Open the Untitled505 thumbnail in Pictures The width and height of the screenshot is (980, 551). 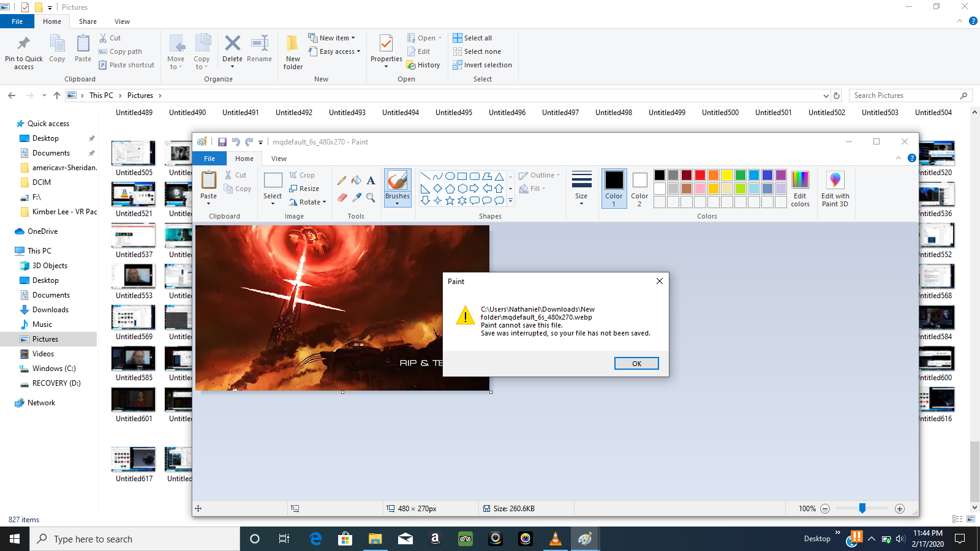click(x=134, y=153)
